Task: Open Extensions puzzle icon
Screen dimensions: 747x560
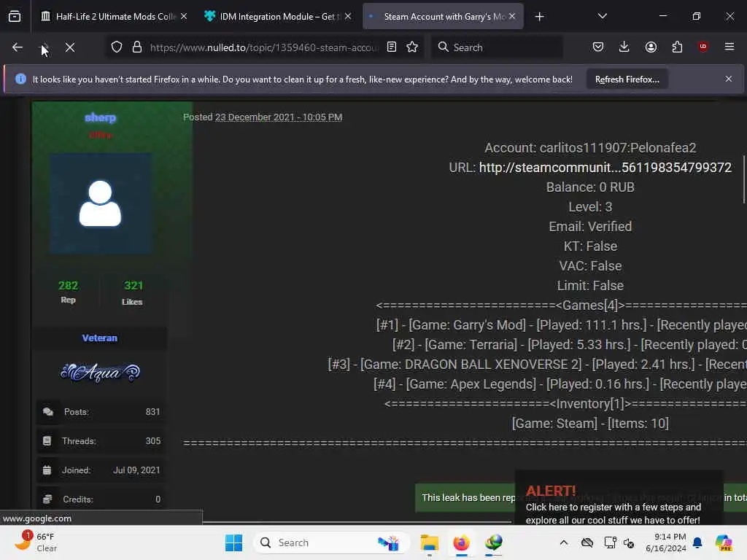Action: coord(677,47)
